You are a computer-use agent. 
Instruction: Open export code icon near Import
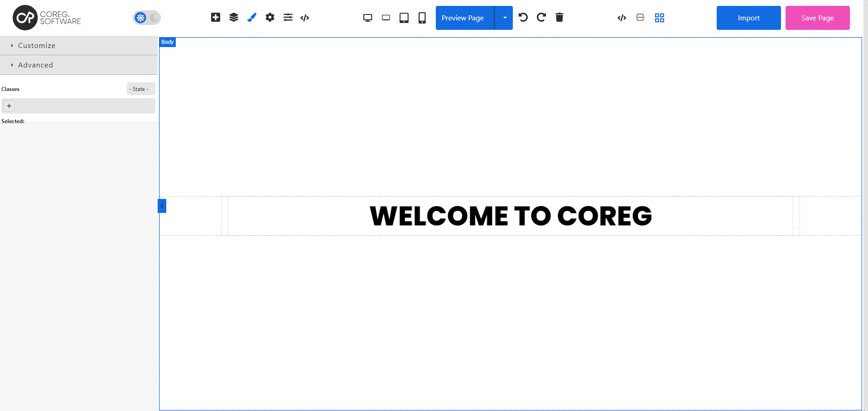click(x=622, y=18)
